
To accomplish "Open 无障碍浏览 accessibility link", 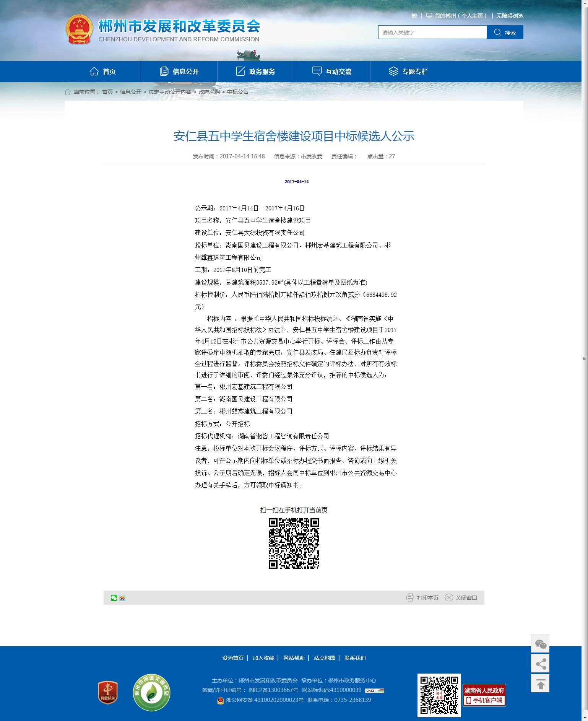I will pyautogui.click(x=510, y=16).
